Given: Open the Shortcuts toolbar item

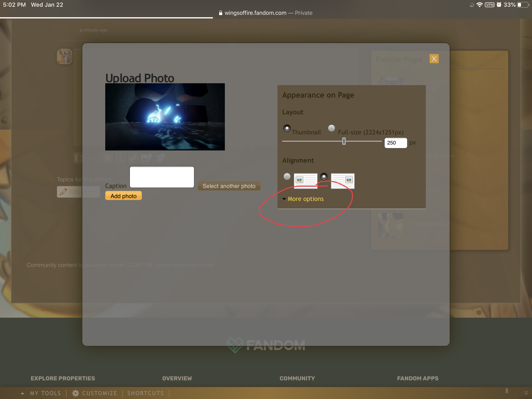Looking at the screenshot, I should tap(145, 393).
